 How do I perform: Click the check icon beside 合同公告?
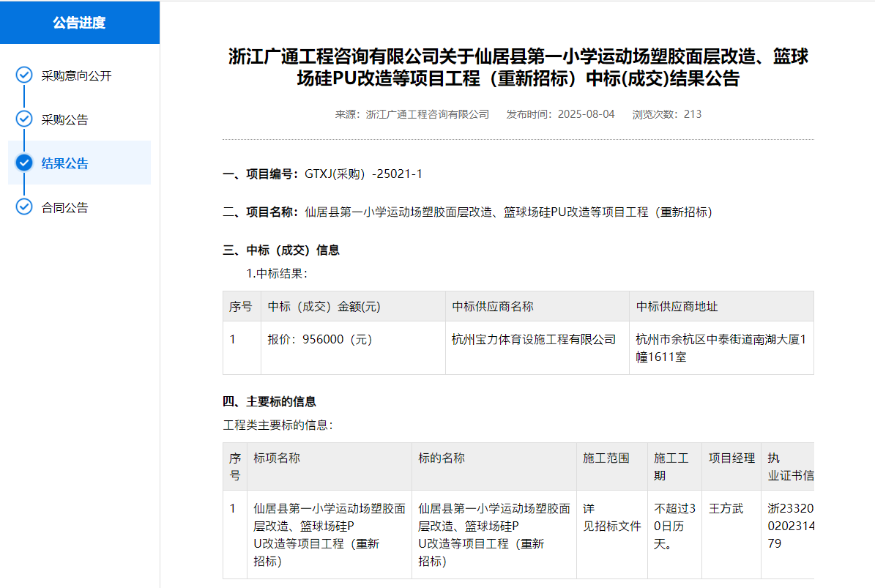pyautogui.click(x=24, y=207)
